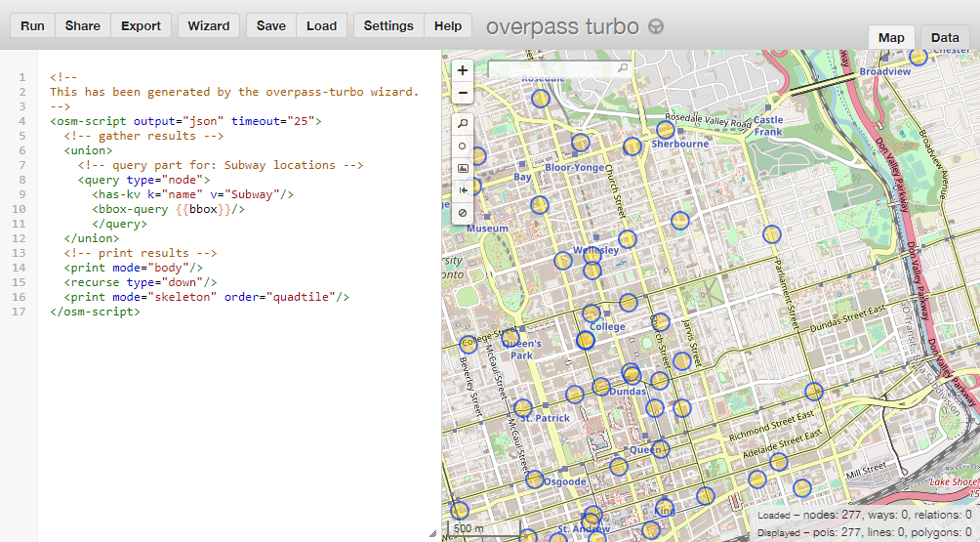The width and height of the screenshot is (980, 542).
Task: Select the marker near Chester label
Action: tap(918, 57)
